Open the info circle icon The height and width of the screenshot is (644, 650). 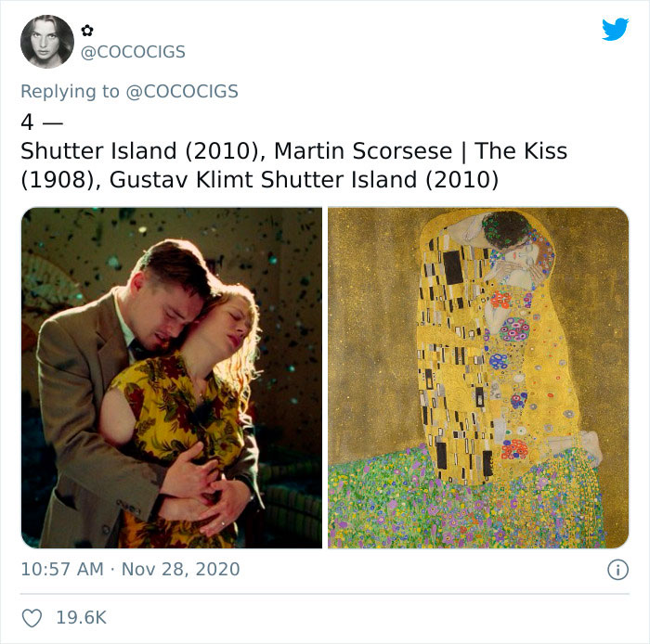coord(617,569)
